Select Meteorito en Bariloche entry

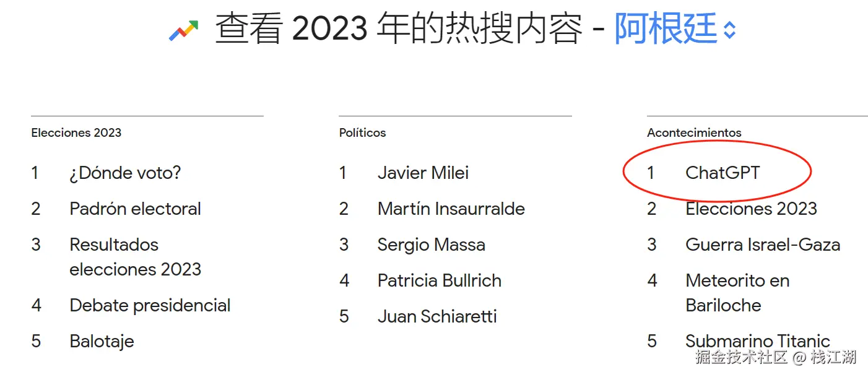737,293
